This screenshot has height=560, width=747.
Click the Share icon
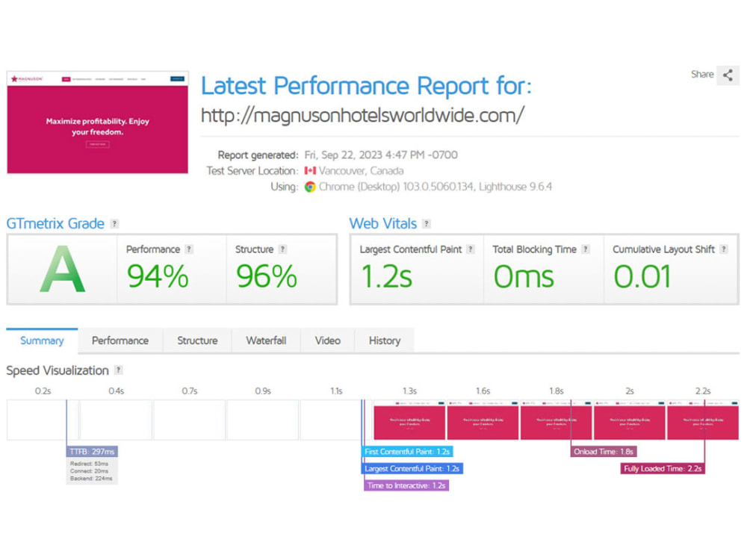click(728, 75)
